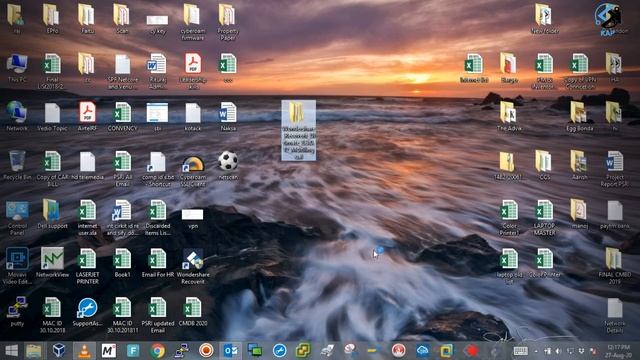The height and width of the screenshot is (360, 640).
Task: Select the Network Details file
Action: point(615,316)
